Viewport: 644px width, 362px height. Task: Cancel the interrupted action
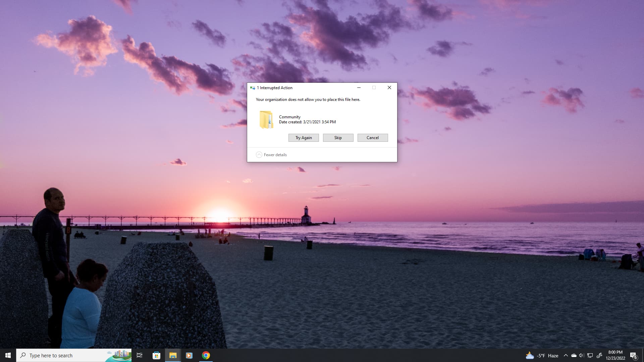click(x=372, y=138)
